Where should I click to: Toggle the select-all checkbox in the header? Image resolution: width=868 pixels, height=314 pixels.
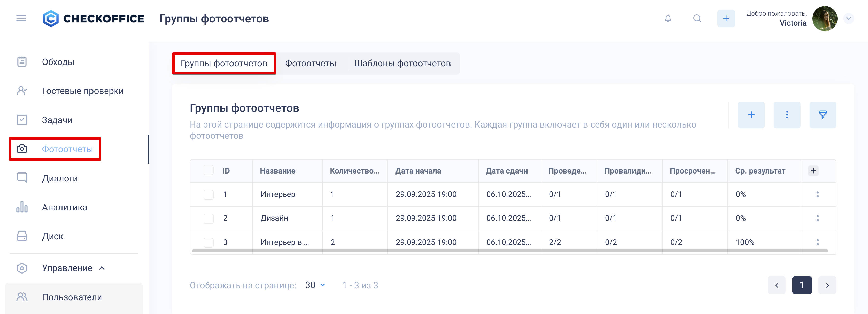coord(209,170)
